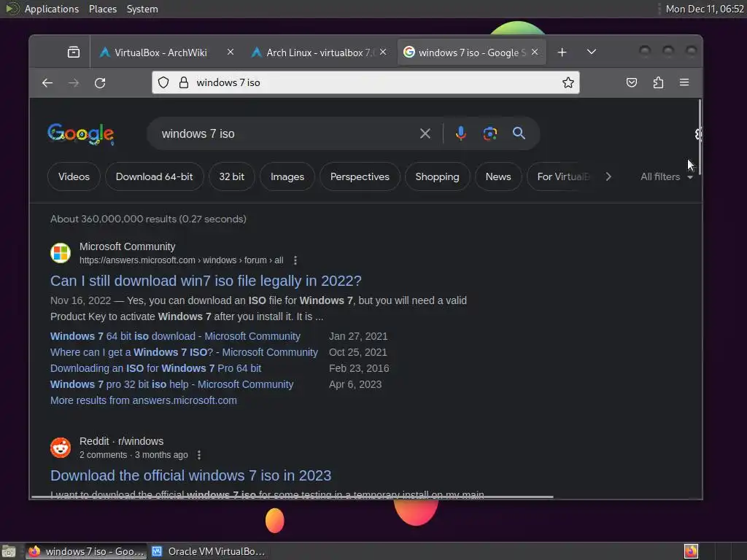Image resolution: width=747 pixels, height=560 pixels.
Task: Start voice search with microphone icon
Action: pos(460,134)
